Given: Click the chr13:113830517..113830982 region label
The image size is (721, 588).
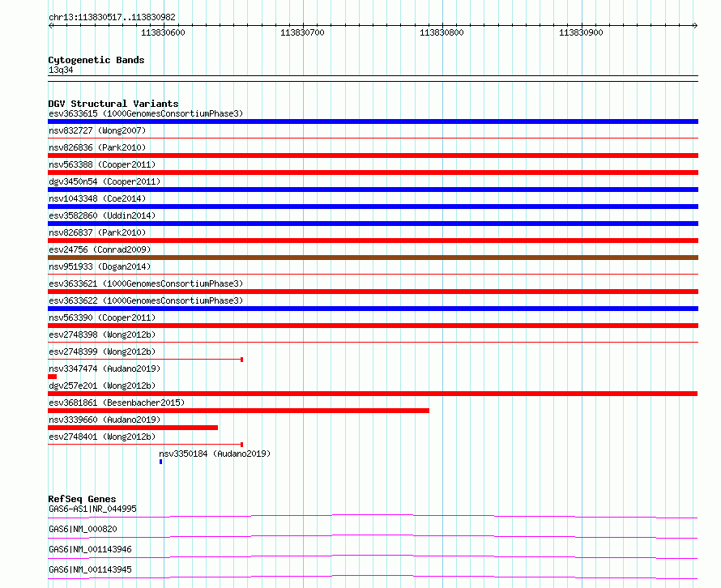Looking at the screenshot, I should [112, 17].
